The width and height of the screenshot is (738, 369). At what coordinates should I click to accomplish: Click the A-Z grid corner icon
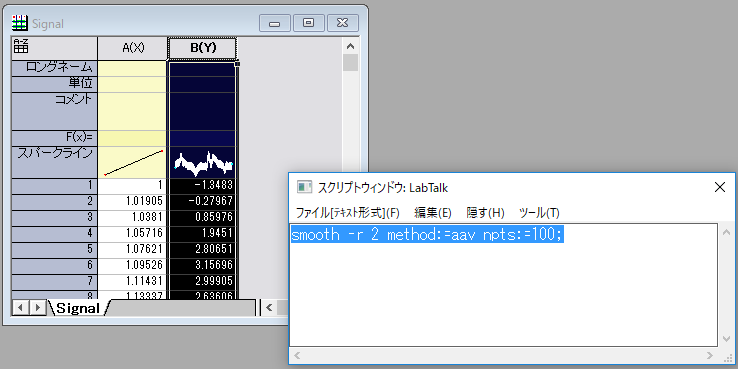(21, 47)
